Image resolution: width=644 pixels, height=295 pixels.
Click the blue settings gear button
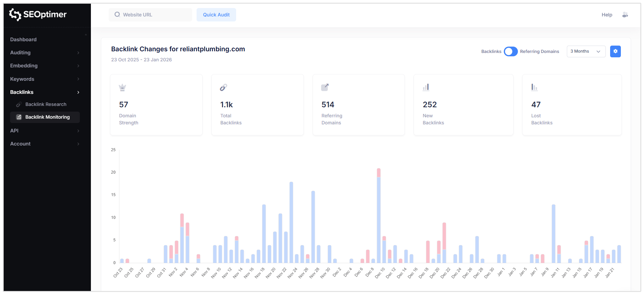(x=615, y=51)
